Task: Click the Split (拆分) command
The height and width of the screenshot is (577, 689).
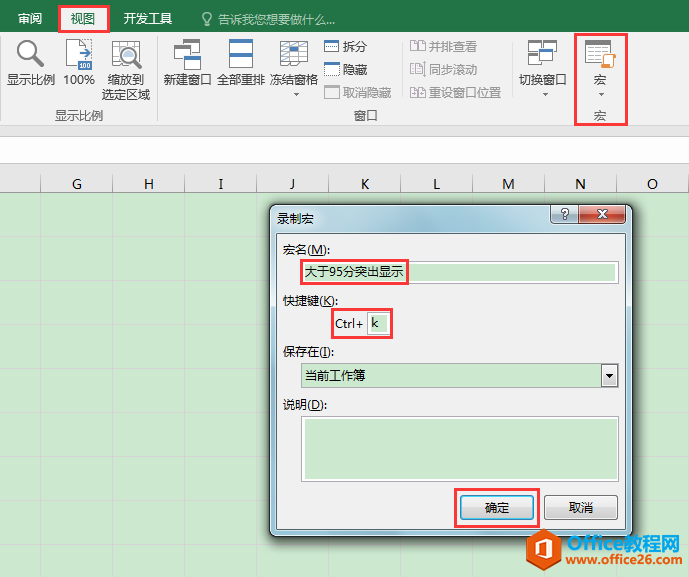Action: pyautogui.click(x=345, y=46)
